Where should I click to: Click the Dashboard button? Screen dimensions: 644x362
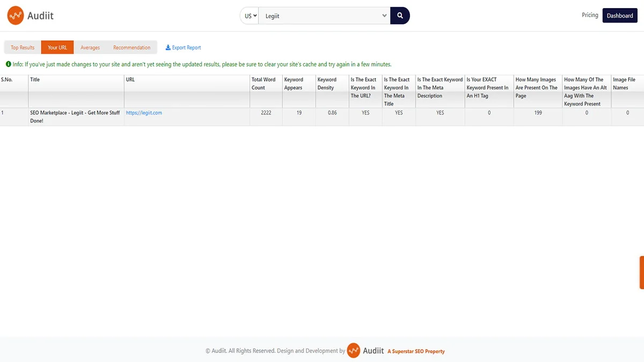point(620,16)
